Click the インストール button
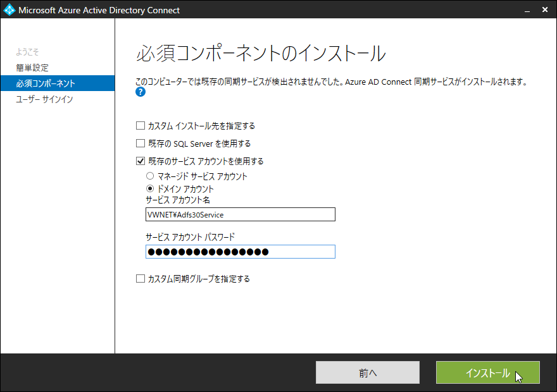The height and width of the screenshot is (392, 557). pos(488,372)
